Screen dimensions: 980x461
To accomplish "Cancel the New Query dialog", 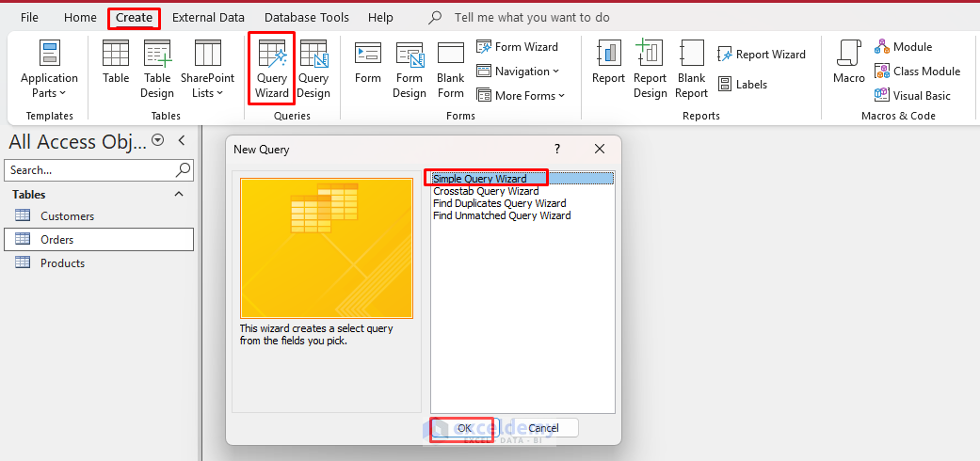I will 543,428.
